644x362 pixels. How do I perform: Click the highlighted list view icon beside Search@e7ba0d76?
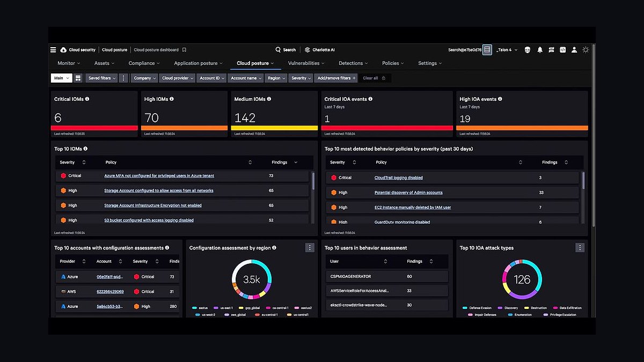pos(487,50)
